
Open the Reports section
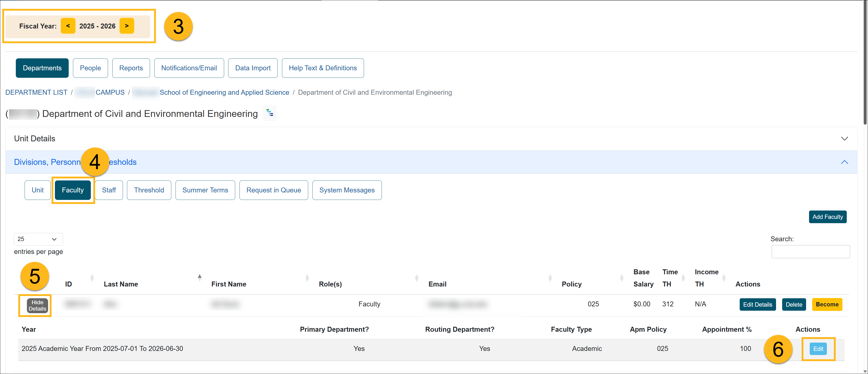click(x=131, y=68)
